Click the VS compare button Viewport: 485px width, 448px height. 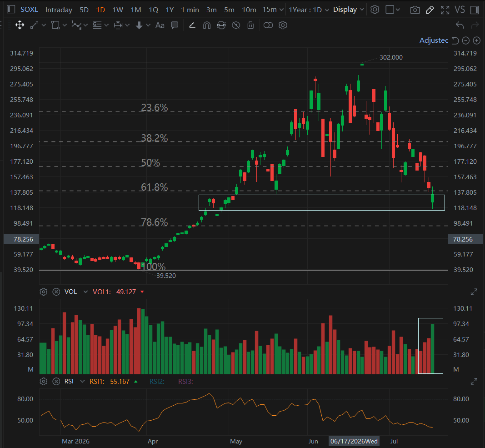click(460, 10)
